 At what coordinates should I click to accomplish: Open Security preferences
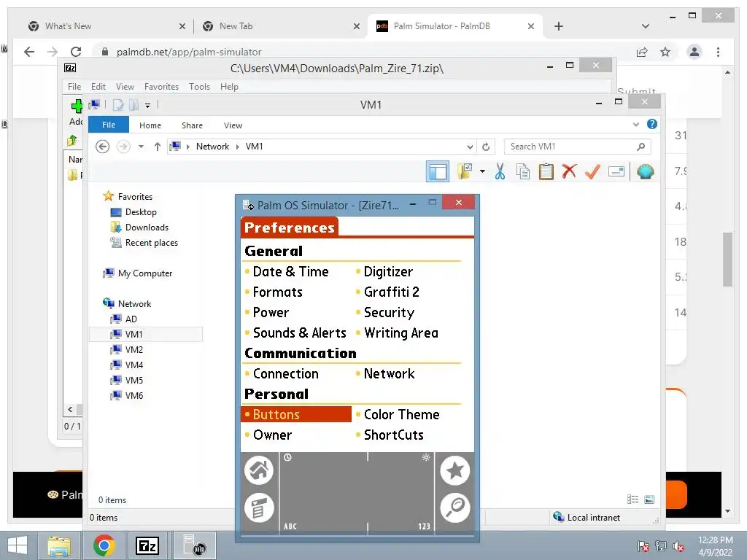point(389,312)
